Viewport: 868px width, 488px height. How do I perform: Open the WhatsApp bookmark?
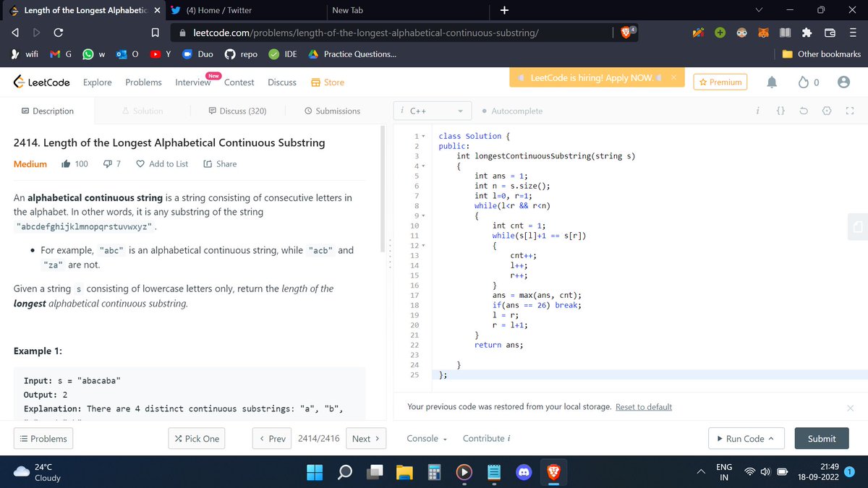(x=95, y=54)
